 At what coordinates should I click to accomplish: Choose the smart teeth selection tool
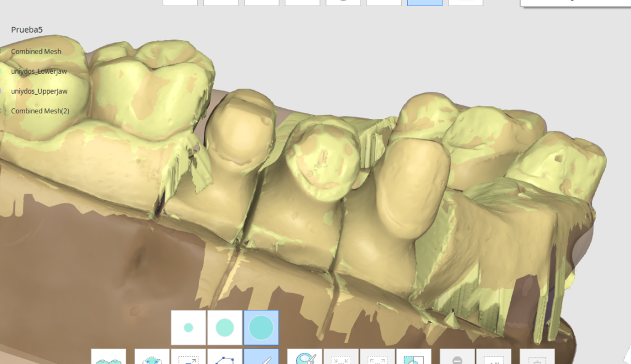[x=108, y=357]
